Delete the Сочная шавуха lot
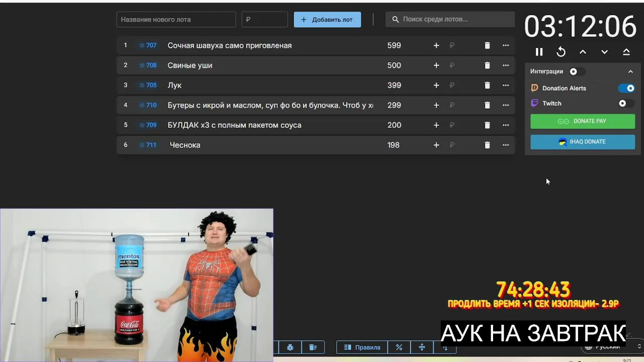644x362 pixels. (487, 45)
